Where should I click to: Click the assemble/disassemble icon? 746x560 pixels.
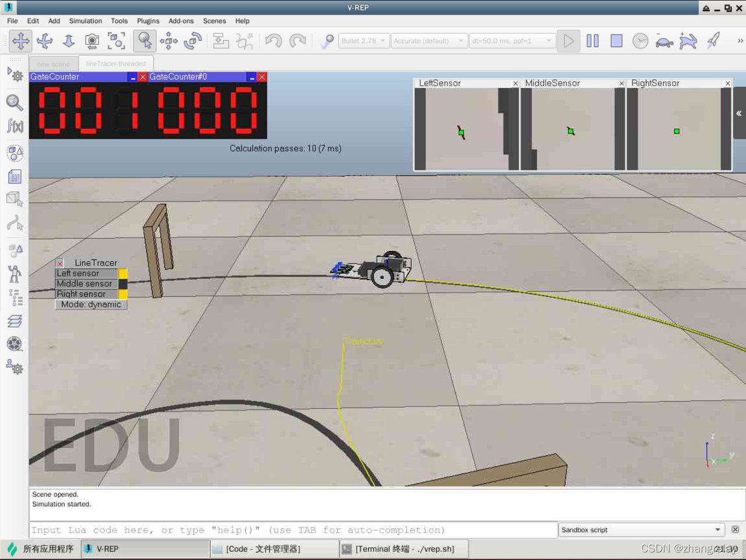click(x=221, y=41)
